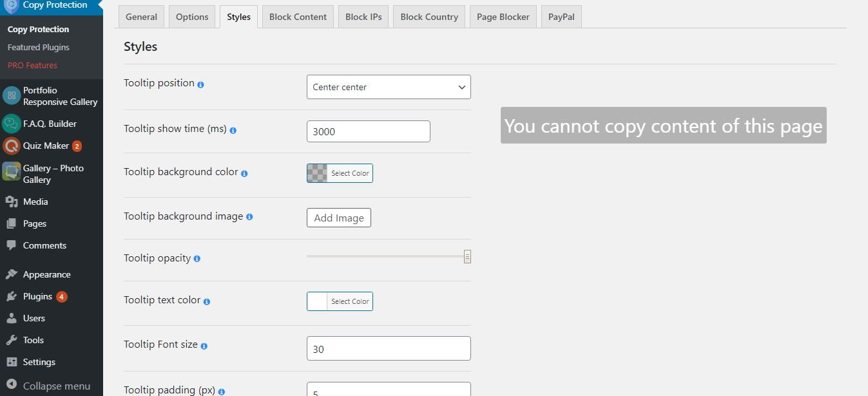Click Select Color for tooltip text
This screenshot has height=396, width=868.
click(350, 301)
